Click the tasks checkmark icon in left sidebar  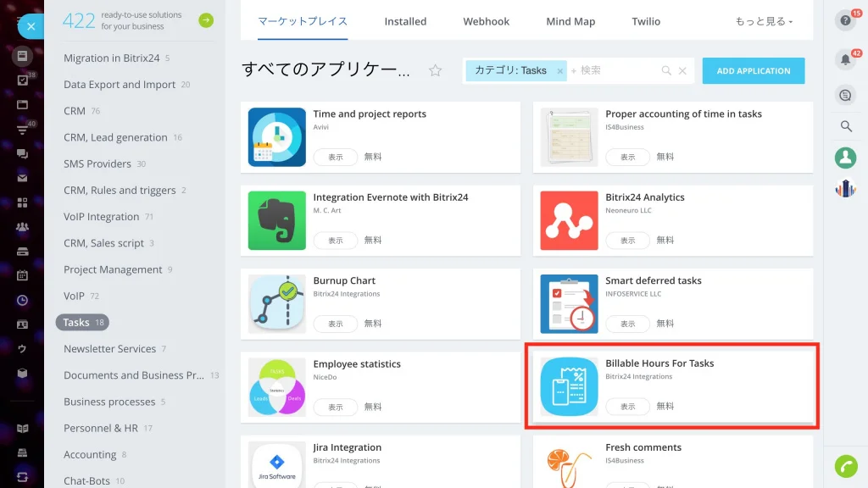[22, 80]
